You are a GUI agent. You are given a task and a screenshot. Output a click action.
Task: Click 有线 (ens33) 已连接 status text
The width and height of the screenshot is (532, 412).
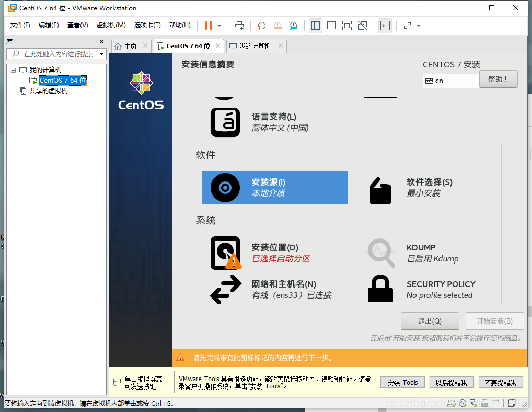292,295
